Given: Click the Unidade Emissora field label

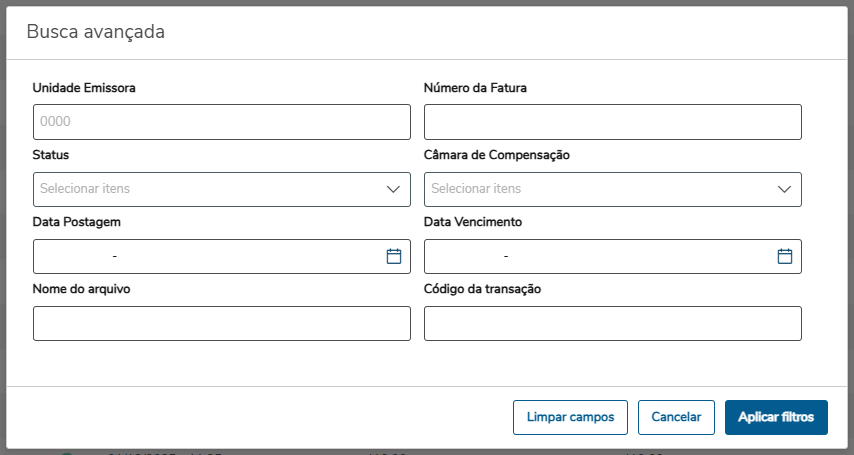Looking at the screenshot, I should tap(84, 88).
